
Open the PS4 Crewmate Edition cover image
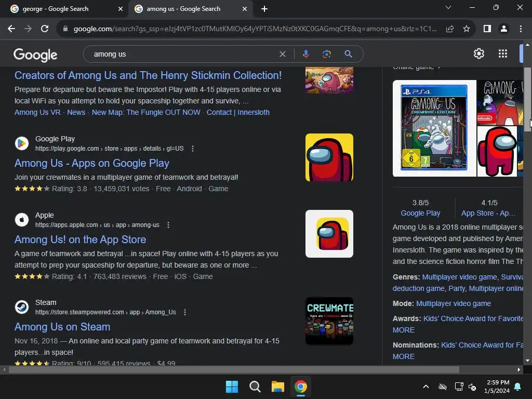[434, 128]
